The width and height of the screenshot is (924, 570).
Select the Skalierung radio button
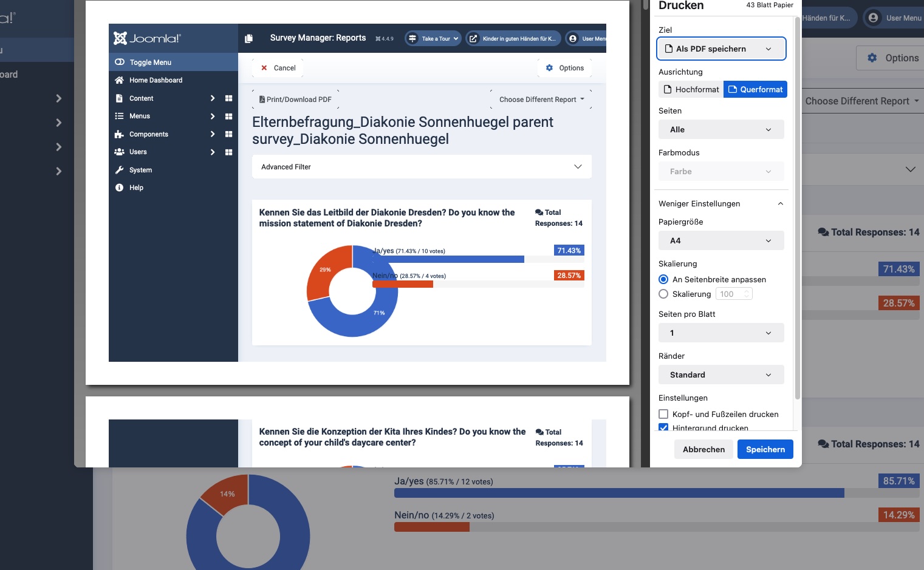663,294
